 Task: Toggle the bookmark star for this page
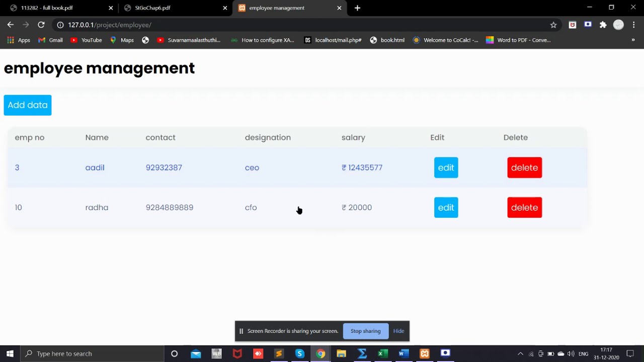point(553,25)
